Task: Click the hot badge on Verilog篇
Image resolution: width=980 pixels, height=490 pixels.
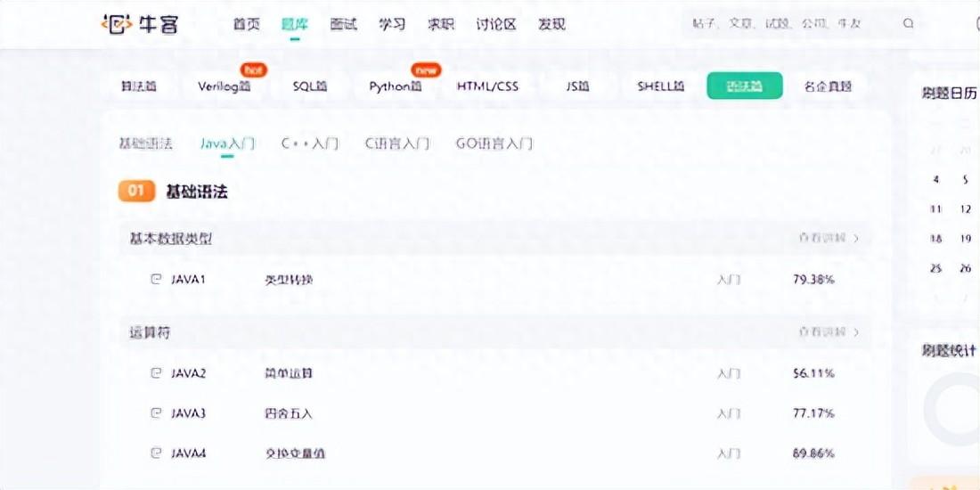Action: 252,69
